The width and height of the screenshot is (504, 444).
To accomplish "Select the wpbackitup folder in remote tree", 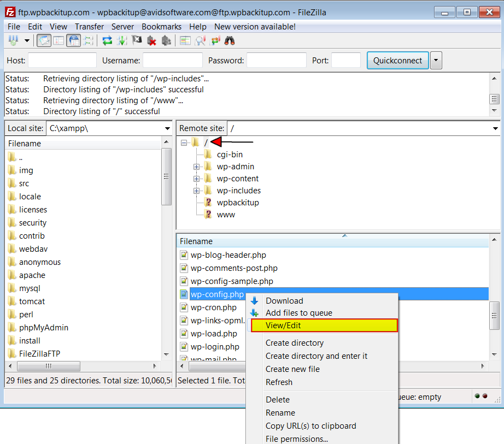I will pos(238,203).
